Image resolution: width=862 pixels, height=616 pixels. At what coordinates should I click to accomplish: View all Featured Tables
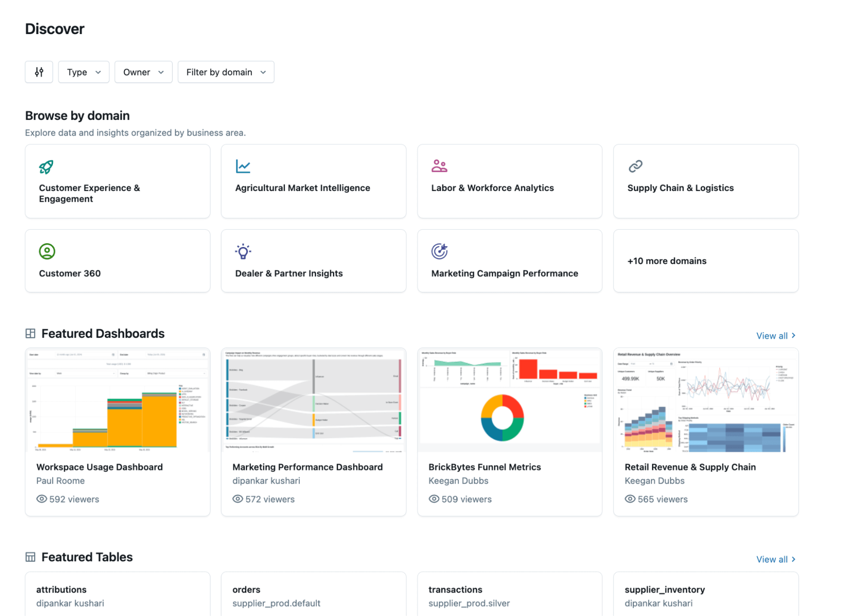pyautogui.click(x=775, y=559)
